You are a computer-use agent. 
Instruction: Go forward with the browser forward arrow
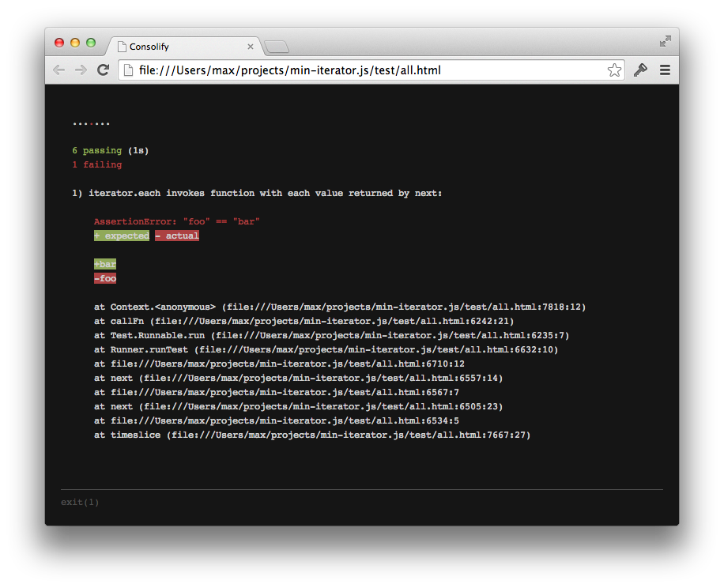coord(81,70)
